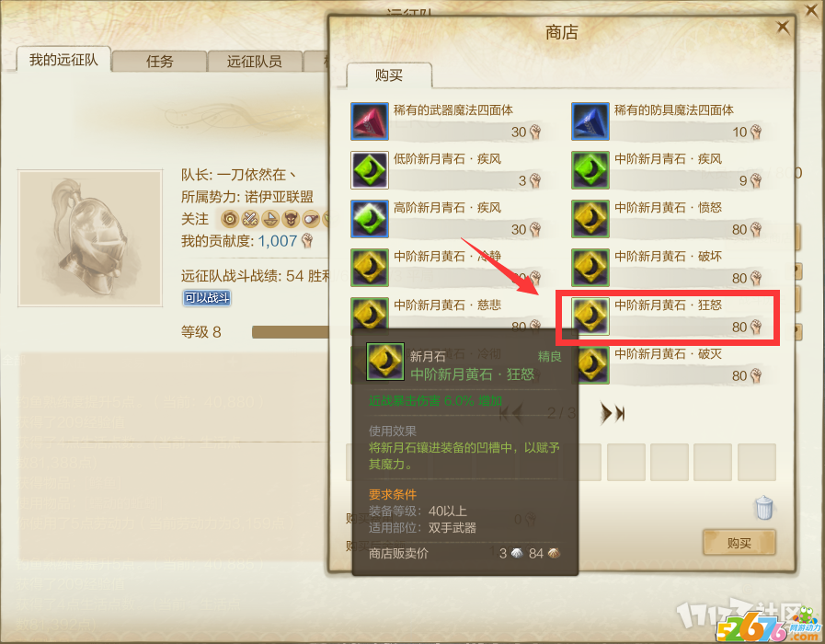Pick the 低阶新月青石·疾风 gem icon

[x=370, y=170]
